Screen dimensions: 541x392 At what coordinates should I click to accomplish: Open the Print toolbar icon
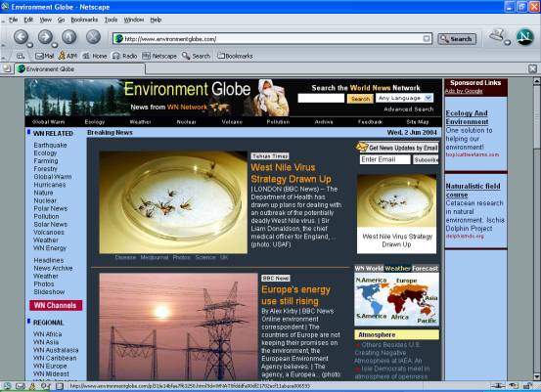[497, 35]
